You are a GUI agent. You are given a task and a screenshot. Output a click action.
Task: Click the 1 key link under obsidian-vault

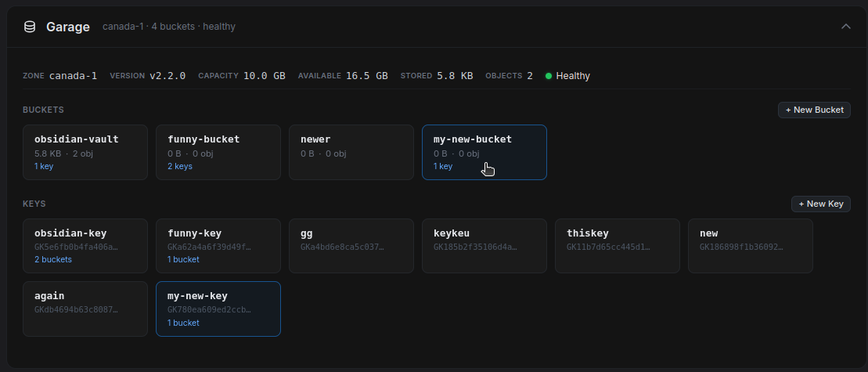coord(44,166)
